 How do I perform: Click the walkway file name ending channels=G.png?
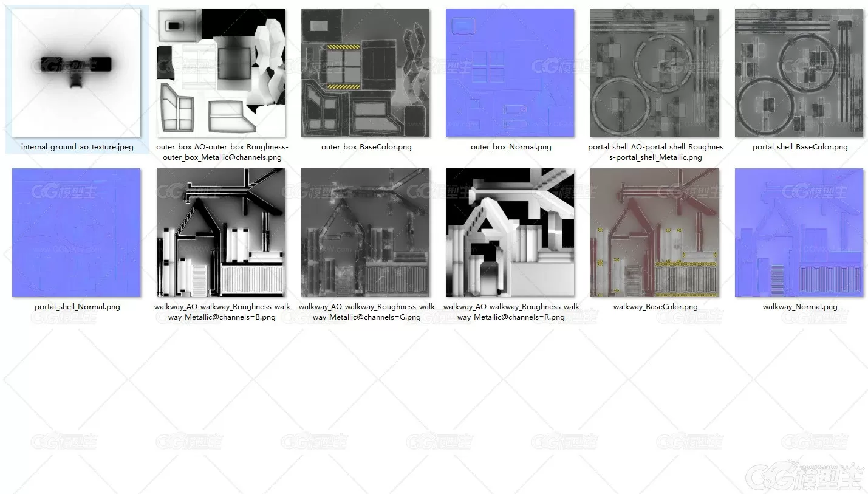click(x=367, y=312)
